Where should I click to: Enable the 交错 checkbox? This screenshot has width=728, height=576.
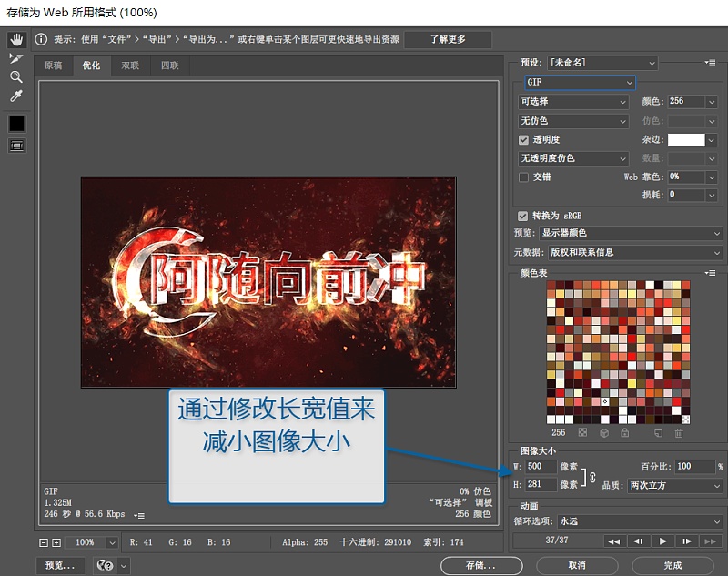point(523,177)
